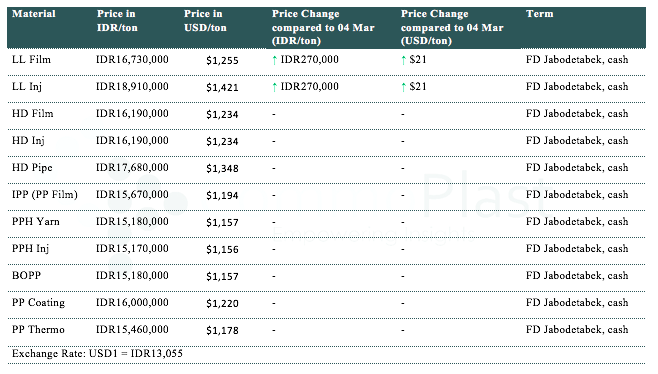Click the Price Change (IDR/ton) header
The height and width of the screenshot is (374, 658).
pos(323,27)
